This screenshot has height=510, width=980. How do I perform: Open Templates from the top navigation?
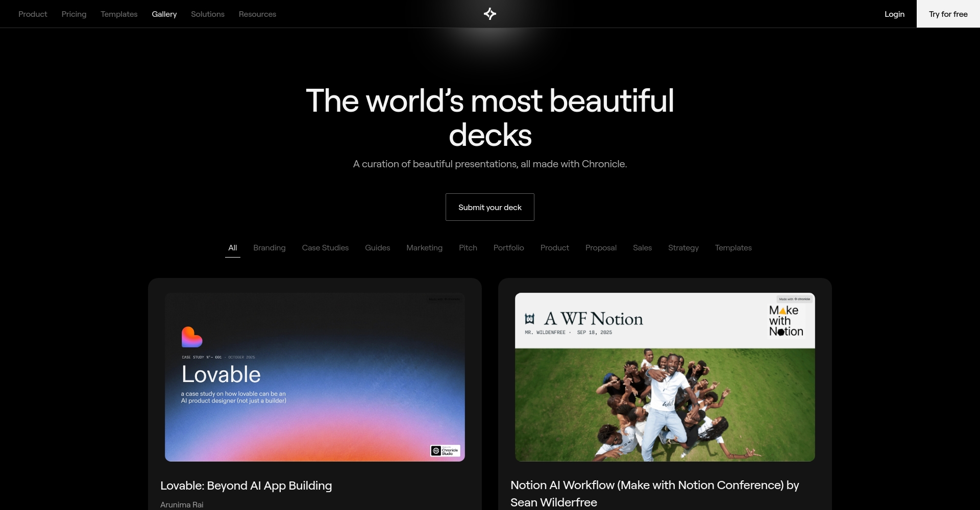tap(119, 14)
